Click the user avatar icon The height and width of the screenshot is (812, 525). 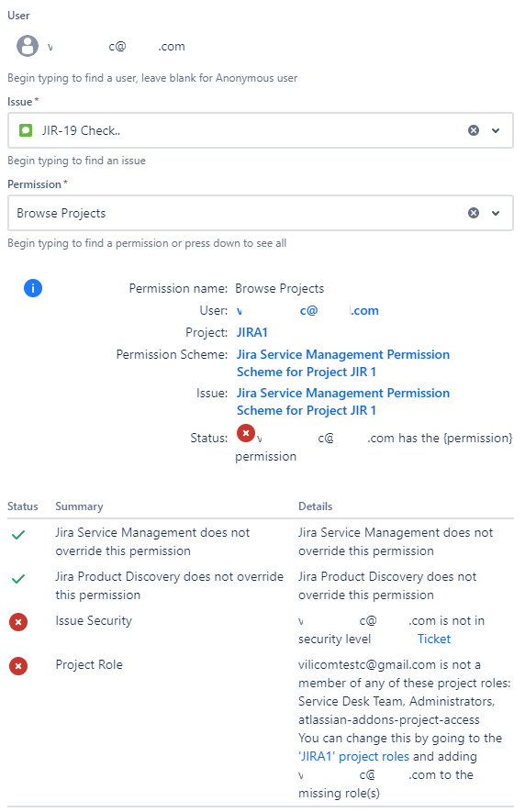click(28, 46)
